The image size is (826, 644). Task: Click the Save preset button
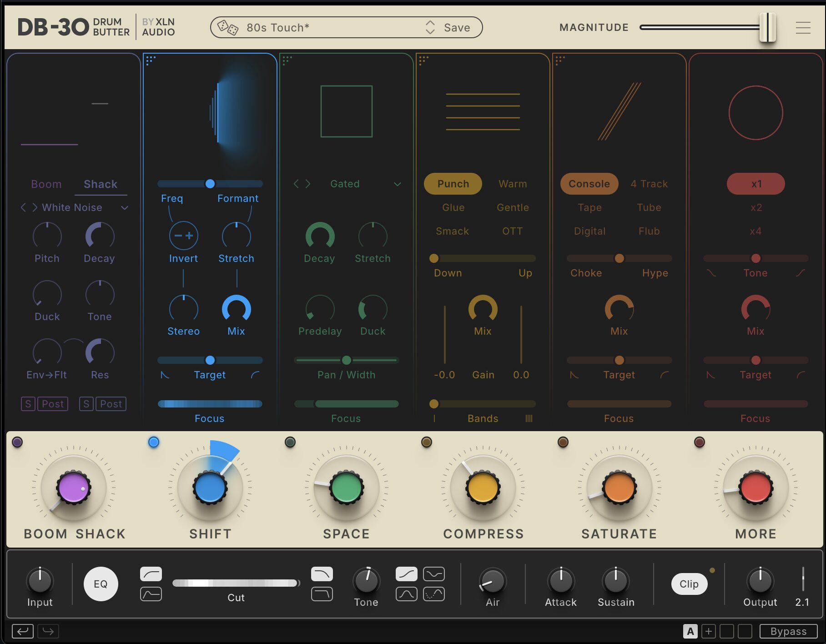tap(457, 28)
